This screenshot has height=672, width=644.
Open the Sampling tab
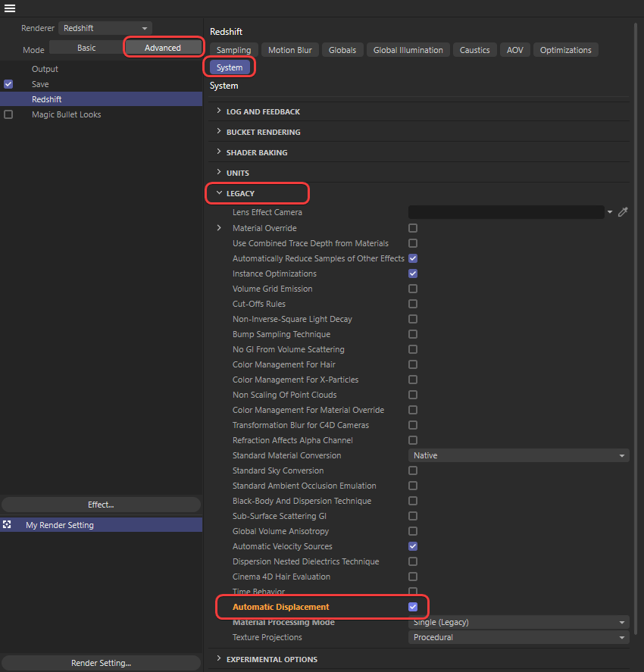(233, 50)
